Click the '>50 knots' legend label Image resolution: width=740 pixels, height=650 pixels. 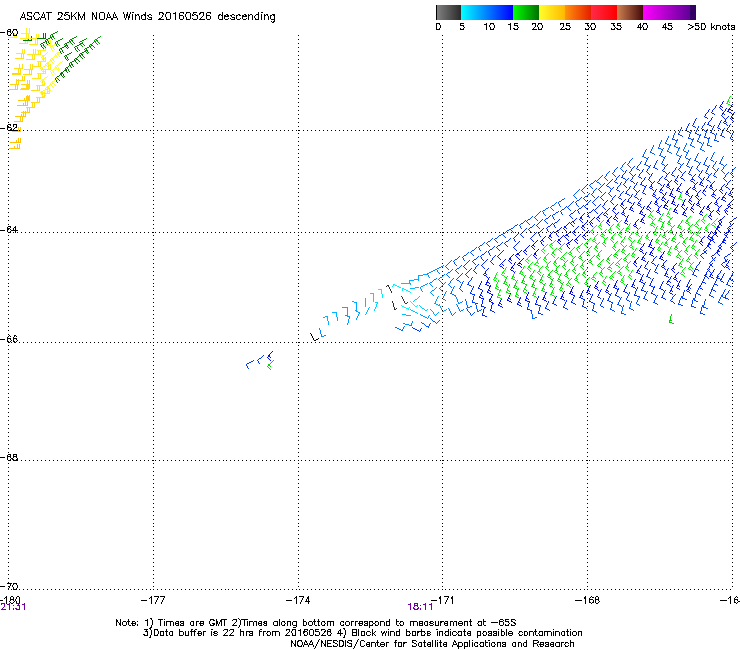coord(711,27)
